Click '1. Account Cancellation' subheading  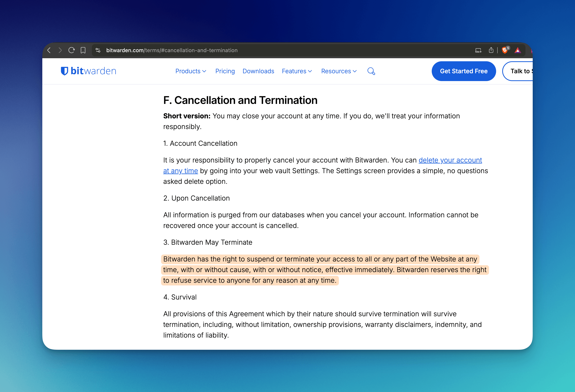[x=200, y=143]
